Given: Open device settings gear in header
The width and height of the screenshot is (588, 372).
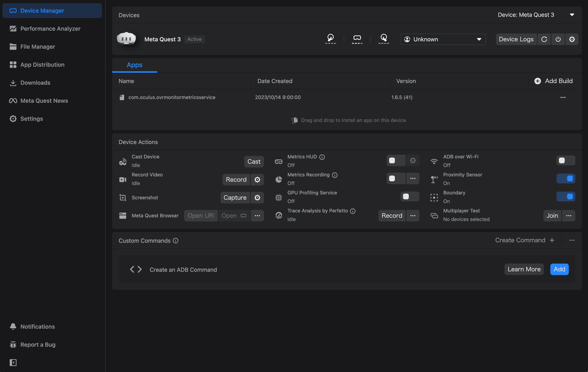Looking at the screenshot, I should coord(572,39).
